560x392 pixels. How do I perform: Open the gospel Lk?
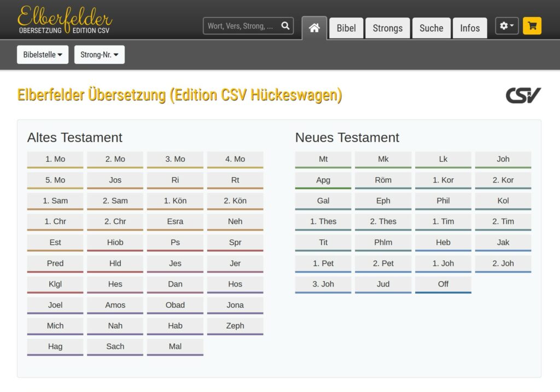443,160
